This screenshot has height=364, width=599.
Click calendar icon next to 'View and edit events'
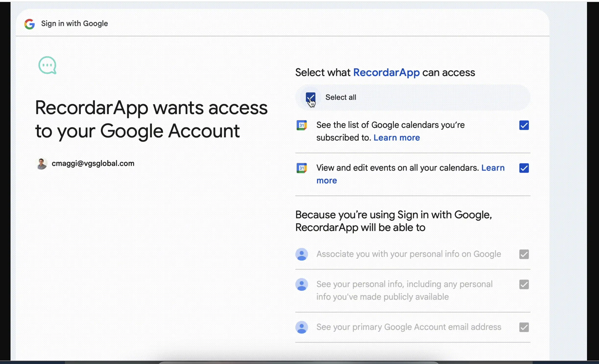(x=301, y=168)
